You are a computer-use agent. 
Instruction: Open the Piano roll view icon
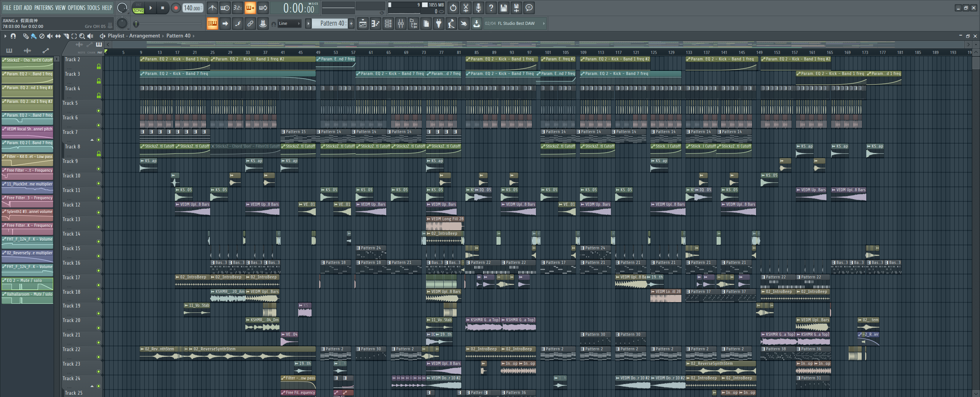point(375,24)
